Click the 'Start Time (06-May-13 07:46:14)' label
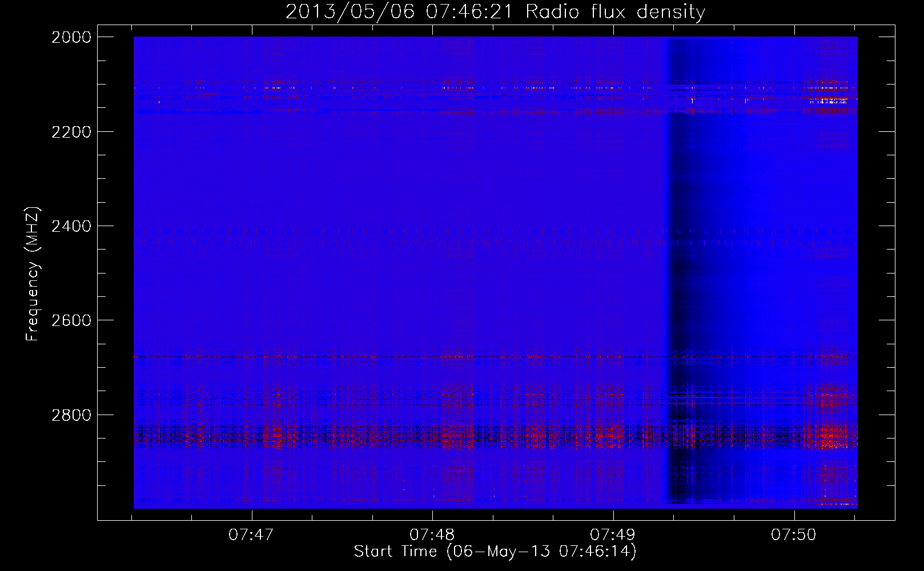This screenshot has height=571, width=924. (x=495, y=552)
